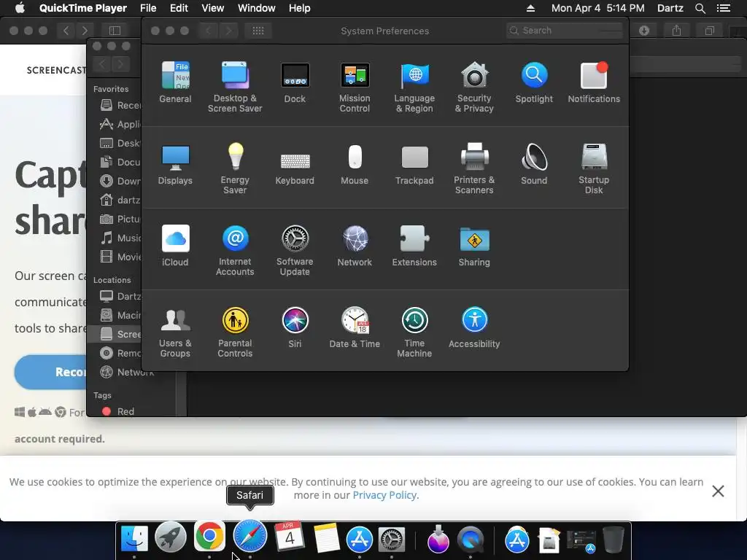Open Date & Time preferences
This screenshot has height=560, width=747.
[355, 327]
